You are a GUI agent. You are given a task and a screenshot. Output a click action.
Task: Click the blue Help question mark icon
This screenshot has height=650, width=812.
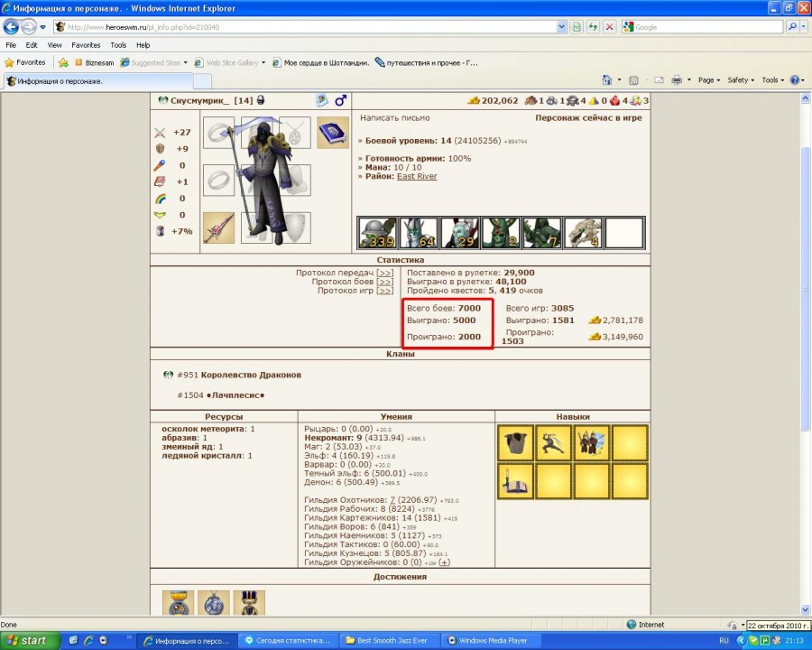tap(794, 80)
